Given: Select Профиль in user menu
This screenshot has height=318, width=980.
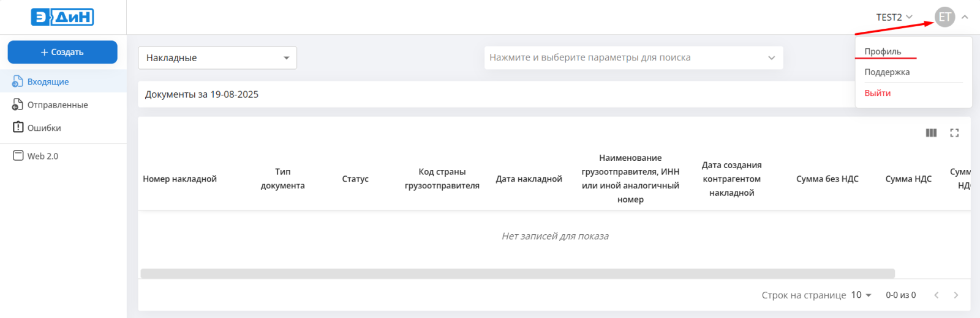Looking at the screenshot, I should point(883,51).
